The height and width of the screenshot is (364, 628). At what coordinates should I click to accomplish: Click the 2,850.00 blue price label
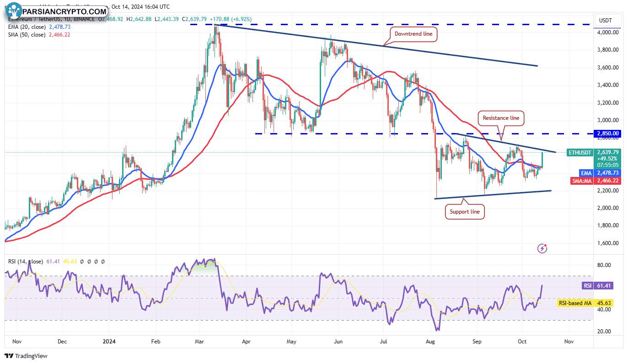(607, 134)
